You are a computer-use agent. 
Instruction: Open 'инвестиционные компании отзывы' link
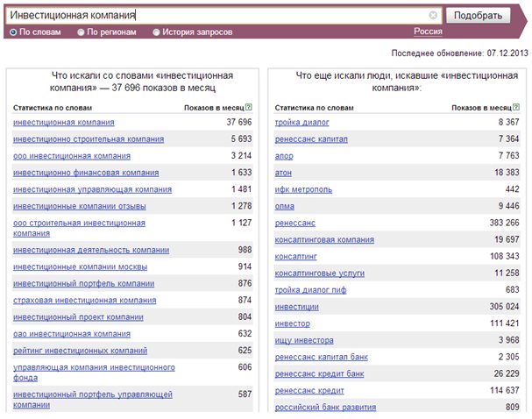(80, 206)
